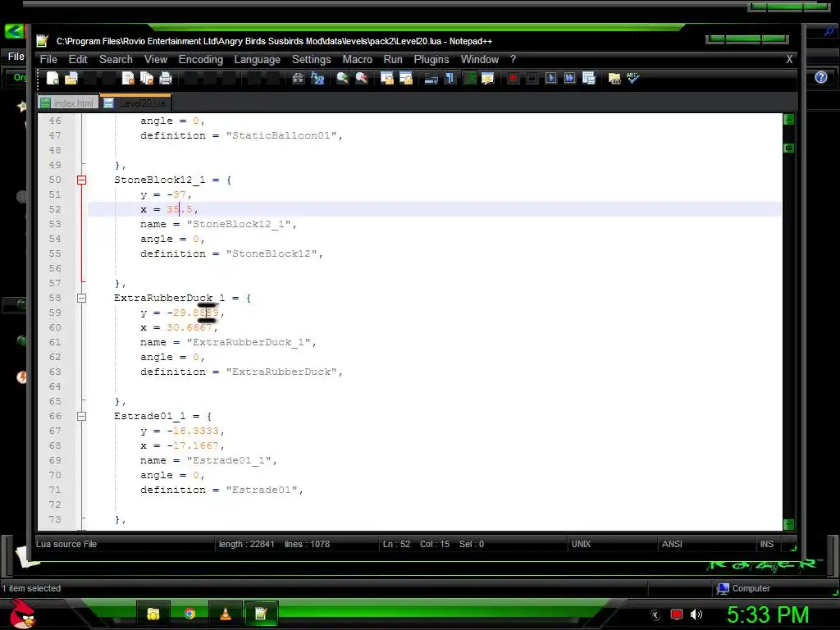The height and width of the screenshot is (630, 840).
Task: Collapse the StoneBlock12_1 fold block
Action: [x=81, y=180]
